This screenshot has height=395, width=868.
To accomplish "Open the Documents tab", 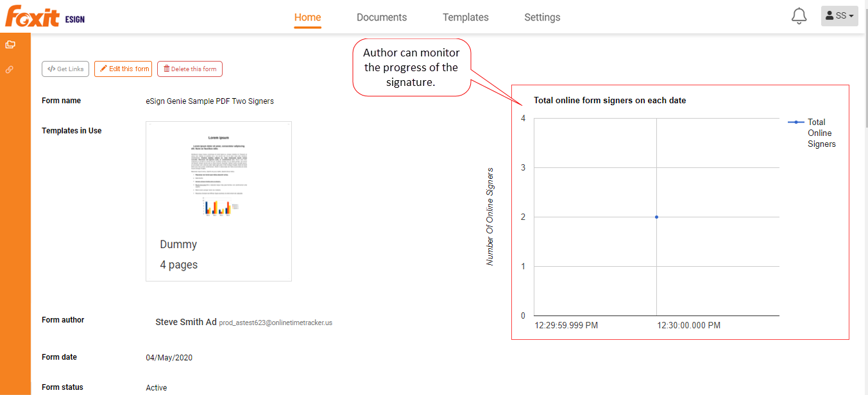I will (x=382, y=17).
